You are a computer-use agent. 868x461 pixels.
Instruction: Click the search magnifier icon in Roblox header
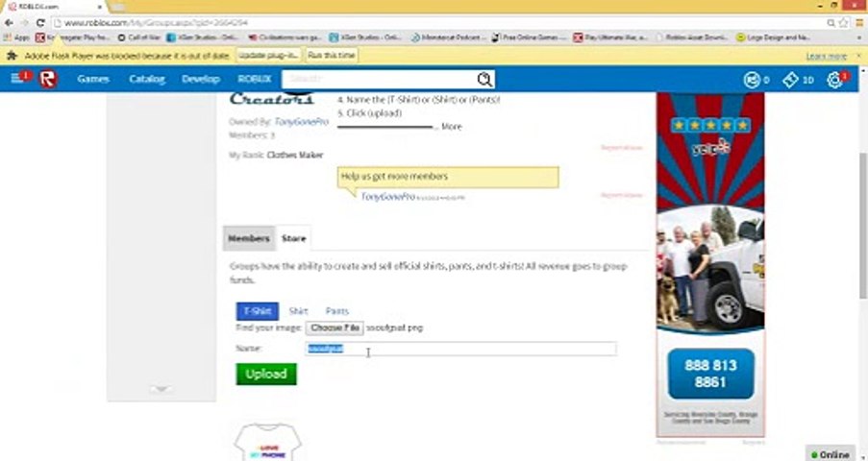tap(484, 79)
